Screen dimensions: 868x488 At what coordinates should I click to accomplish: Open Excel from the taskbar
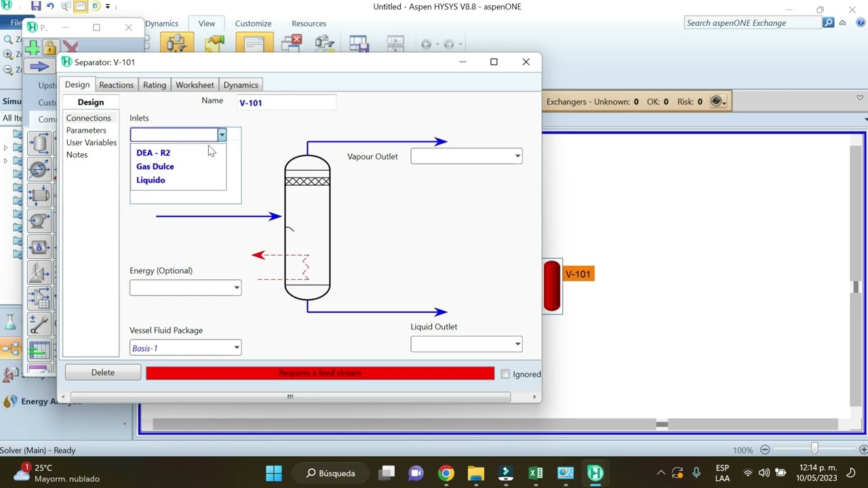pos(536,473)
